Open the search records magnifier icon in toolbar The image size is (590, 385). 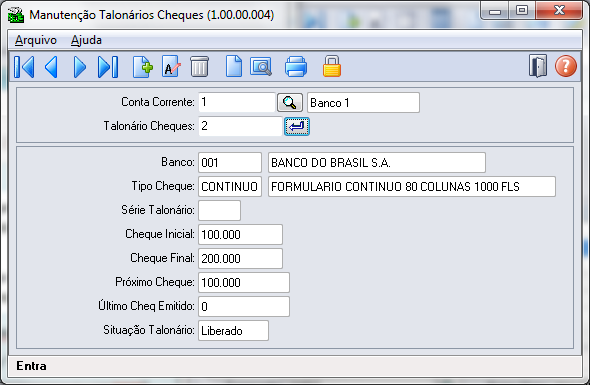tap(261, 67)
